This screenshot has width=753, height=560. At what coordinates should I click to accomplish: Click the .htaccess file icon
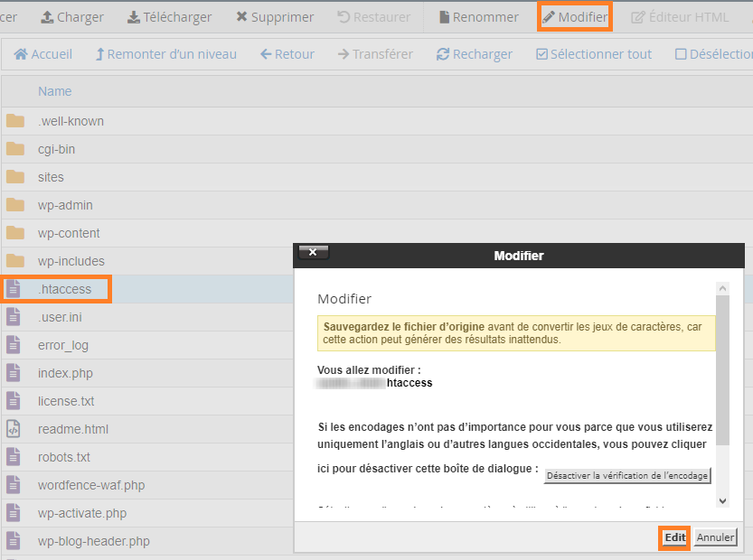point(14,289)
